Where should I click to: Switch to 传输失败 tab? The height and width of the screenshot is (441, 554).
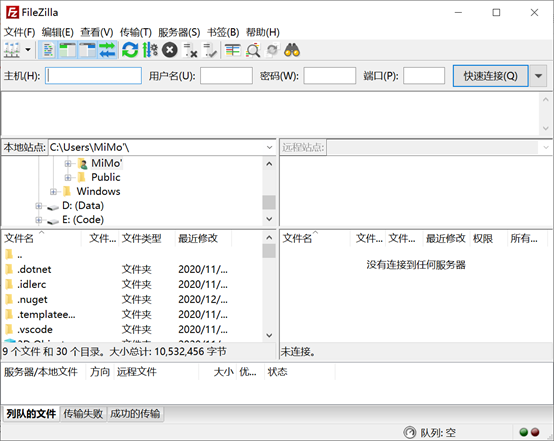click(x=83, y=413)
